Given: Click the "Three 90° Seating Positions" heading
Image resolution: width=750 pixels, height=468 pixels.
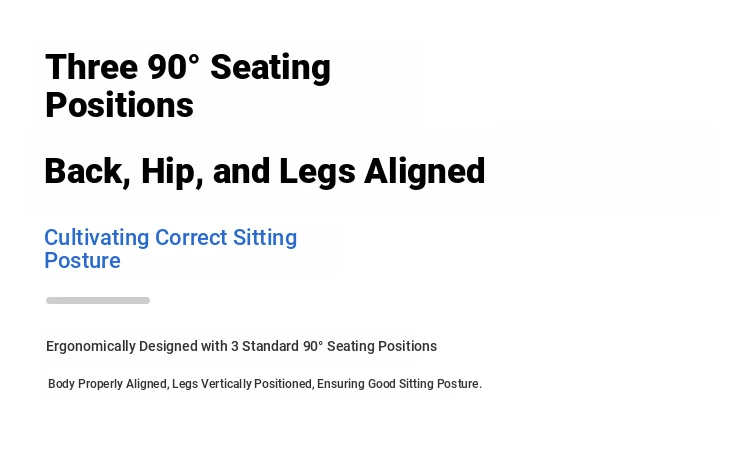Looking at the screenshot, I should click(188, 86).
